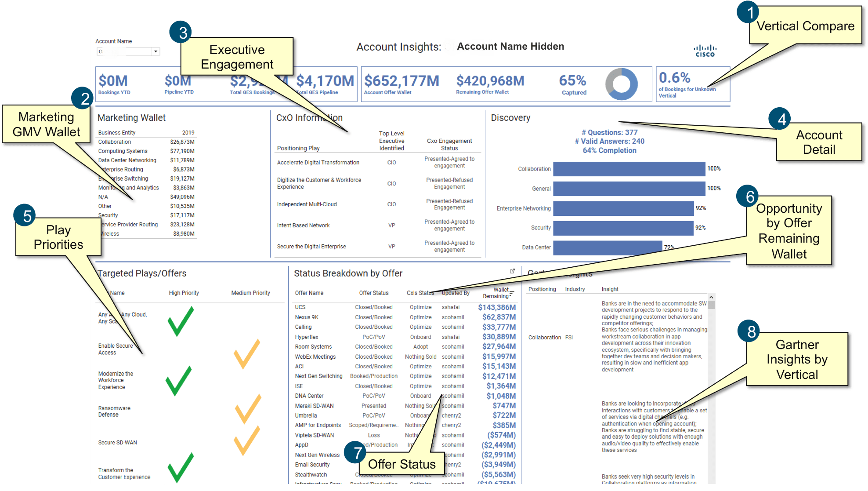868x491 pixels.
Task: Click the ($5,563M) wallet remaining value
Action: (x=499, y=475)
